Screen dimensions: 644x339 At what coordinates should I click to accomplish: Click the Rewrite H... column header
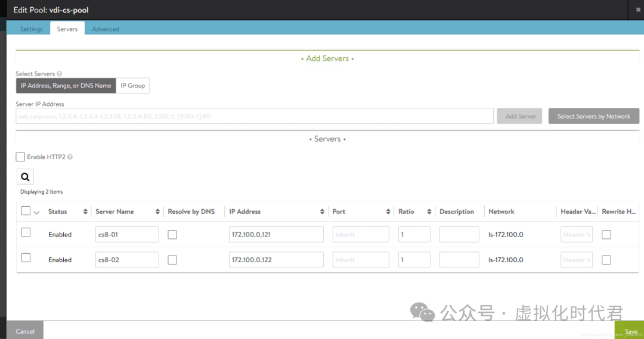coord(618,212)
